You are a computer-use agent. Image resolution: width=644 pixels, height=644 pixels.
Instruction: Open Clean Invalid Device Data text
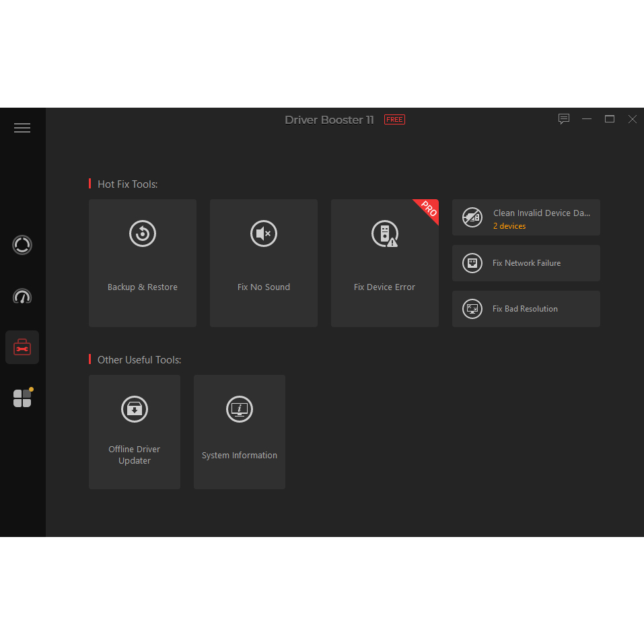click(541, 213)
